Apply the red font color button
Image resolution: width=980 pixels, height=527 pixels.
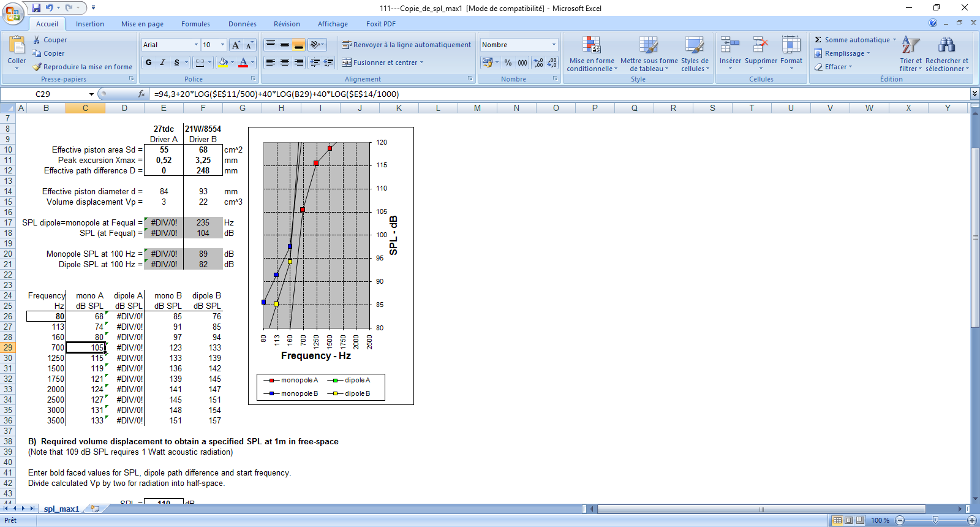tap(243, 63)
